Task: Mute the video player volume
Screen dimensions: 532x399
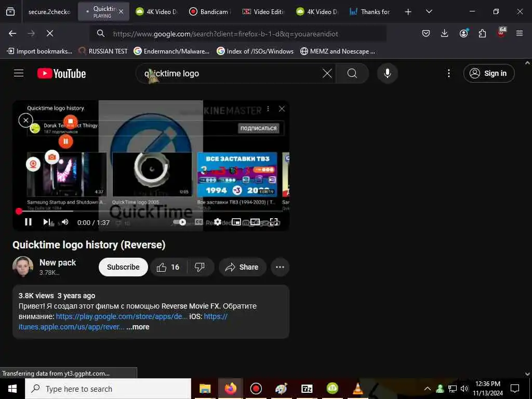Action: pyautogui.click(x=65, y=222)
